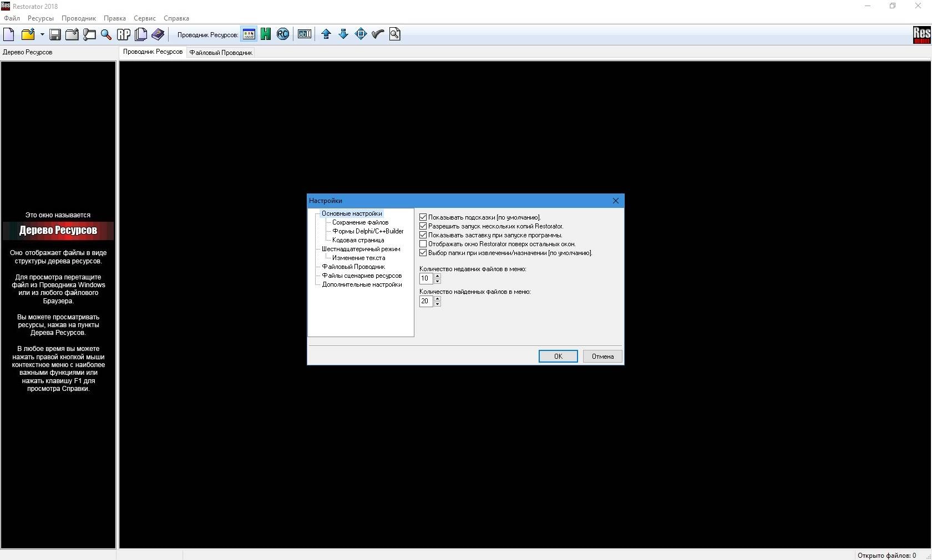The width and height of the screenshot is (932, 560).
Task: Open the purple Help book icon
Action: pos(158,34)
